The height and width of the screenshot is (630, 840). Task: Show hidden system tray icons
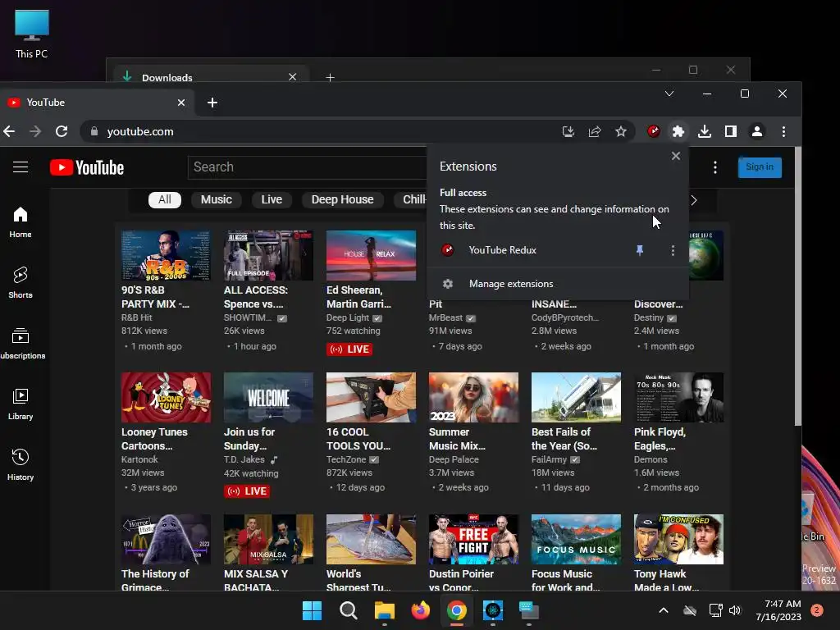pos(663,610)
